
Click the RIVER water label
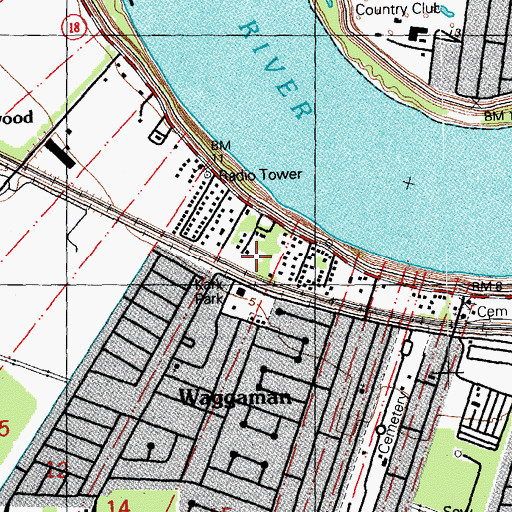tap(276, 70)
